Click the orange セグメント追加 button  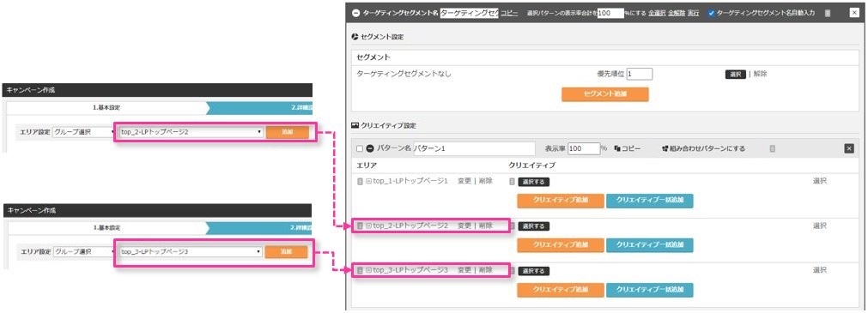click(605, 94)
